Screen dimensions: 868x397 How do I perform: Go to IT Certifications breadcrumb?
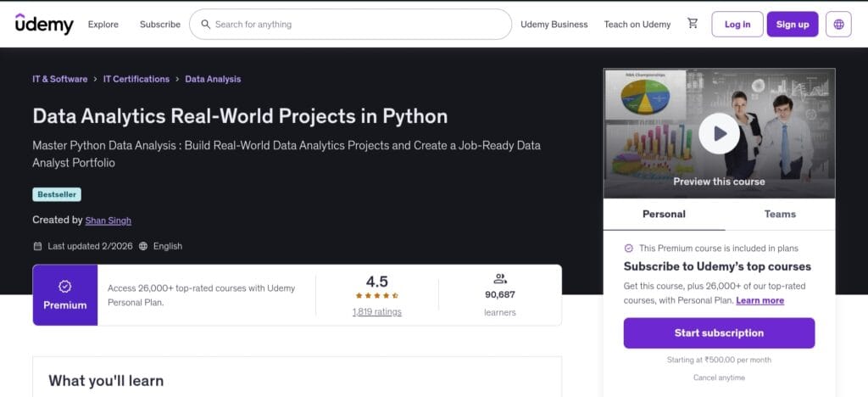click(136, 79)
